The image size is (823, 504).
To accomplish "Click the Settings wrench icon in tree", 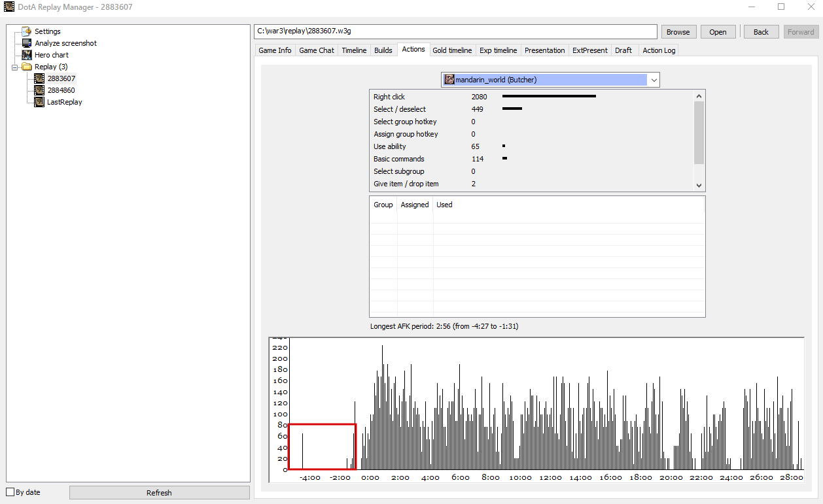I will [x=27, y=31].
